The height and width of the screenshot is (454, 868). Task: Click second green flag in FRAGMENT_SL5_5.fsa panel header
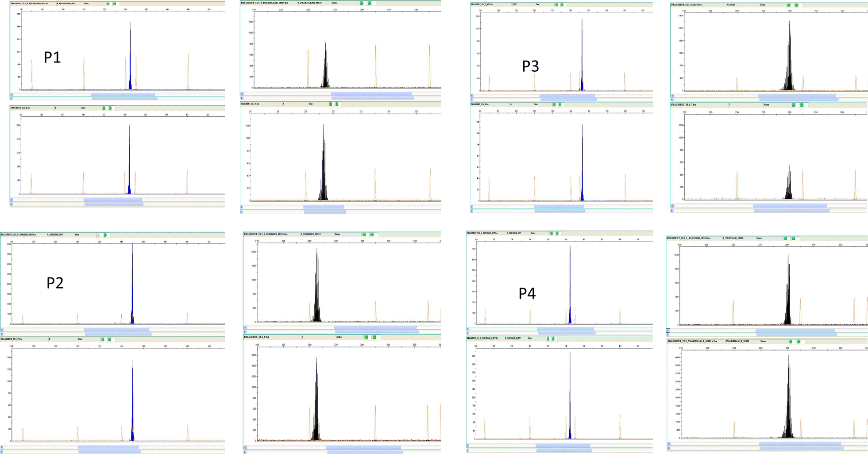pyautogui.click(x=337, y=104)
